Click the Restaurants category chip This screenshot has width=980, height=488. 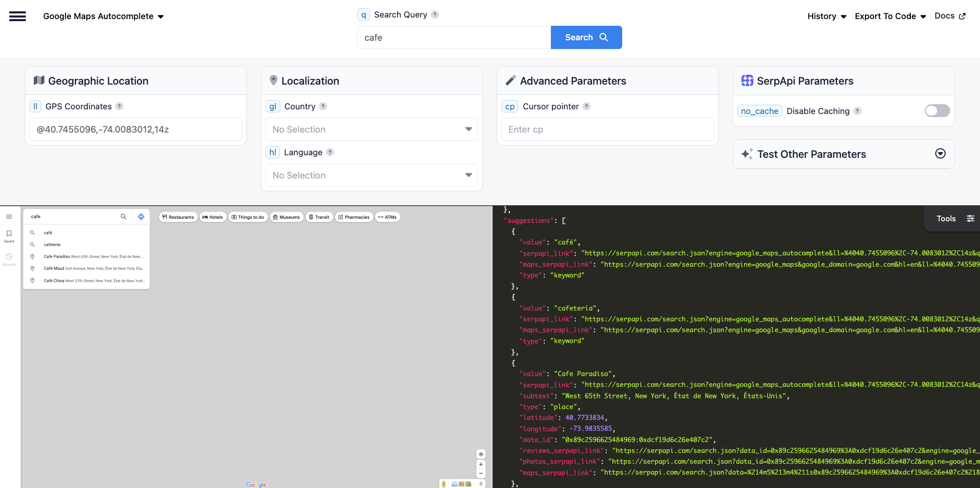[x=178, y=217]
